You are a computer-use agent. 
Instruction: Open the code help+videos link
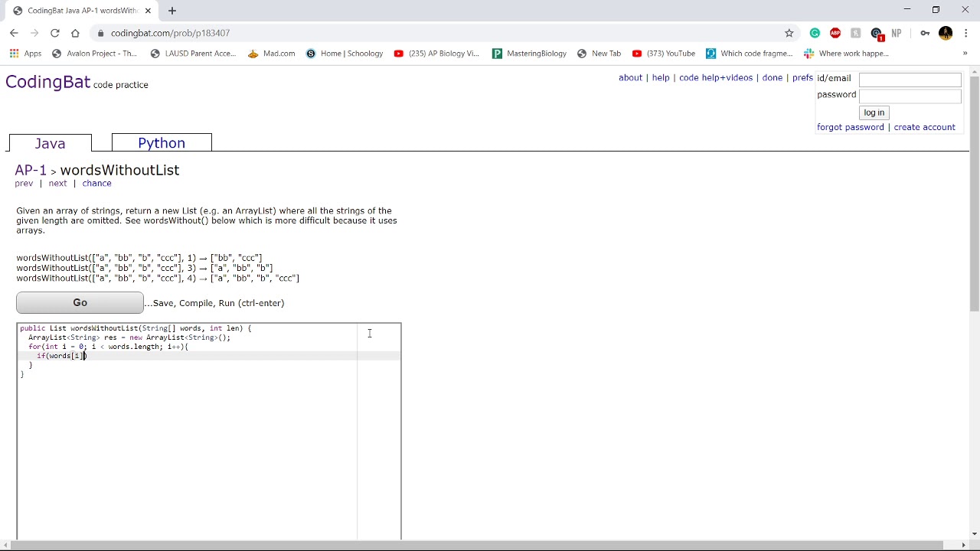coord(716,78)
